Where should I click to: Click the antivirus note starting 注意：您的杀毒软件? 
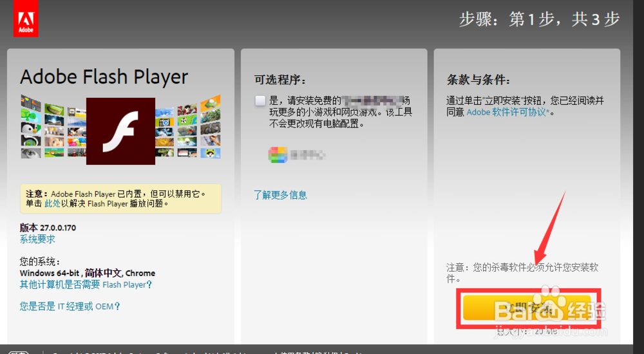point(522,273)
